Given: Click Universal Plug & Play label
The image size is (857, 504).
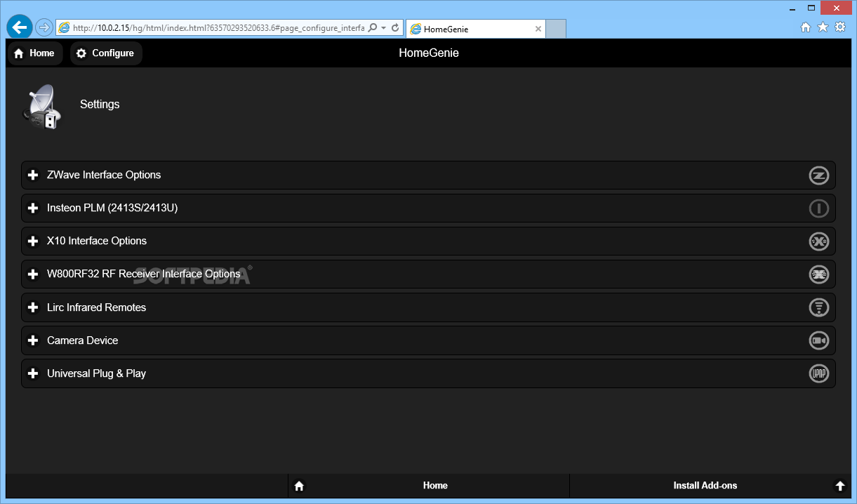Looking at the screenshot, I should click(97, 373).
